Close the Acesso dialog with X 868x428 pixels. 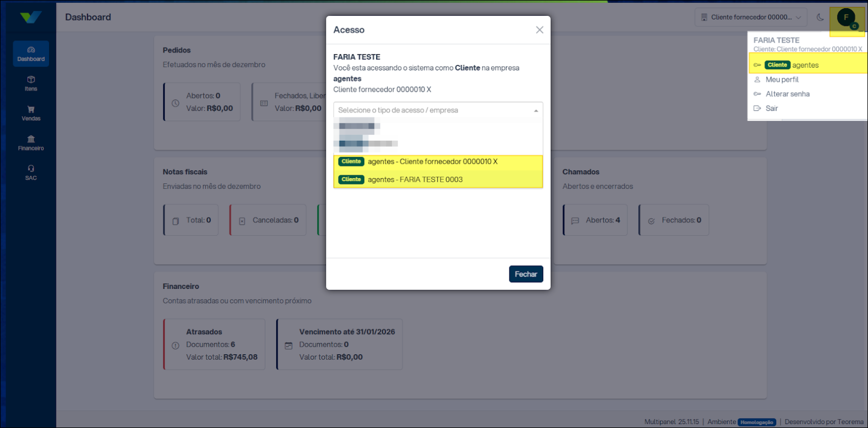[x=539, y=30]
